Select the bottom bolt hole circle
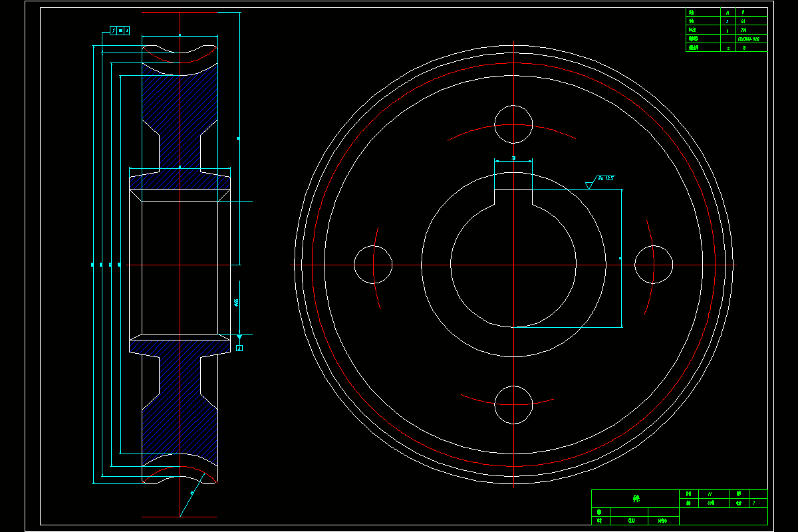This screenshot has width=798, height=532. coord(513,404)
